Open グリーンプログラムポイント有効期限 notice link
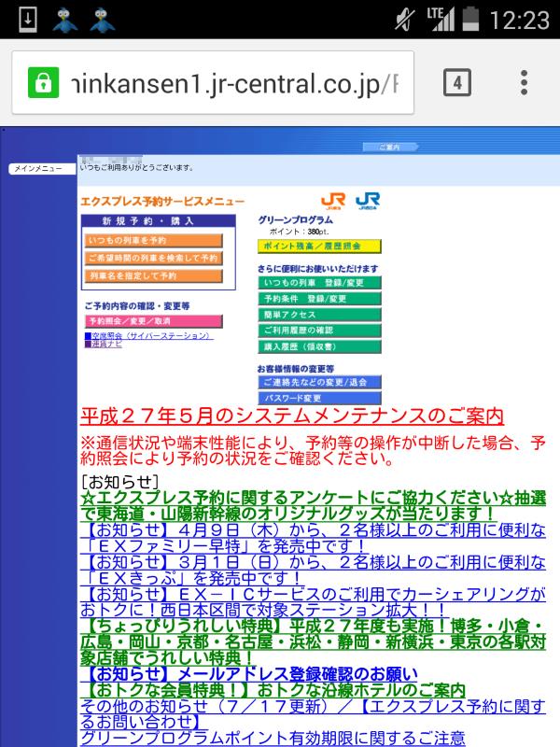Viewport: 560px width, 747px height. 273,738
